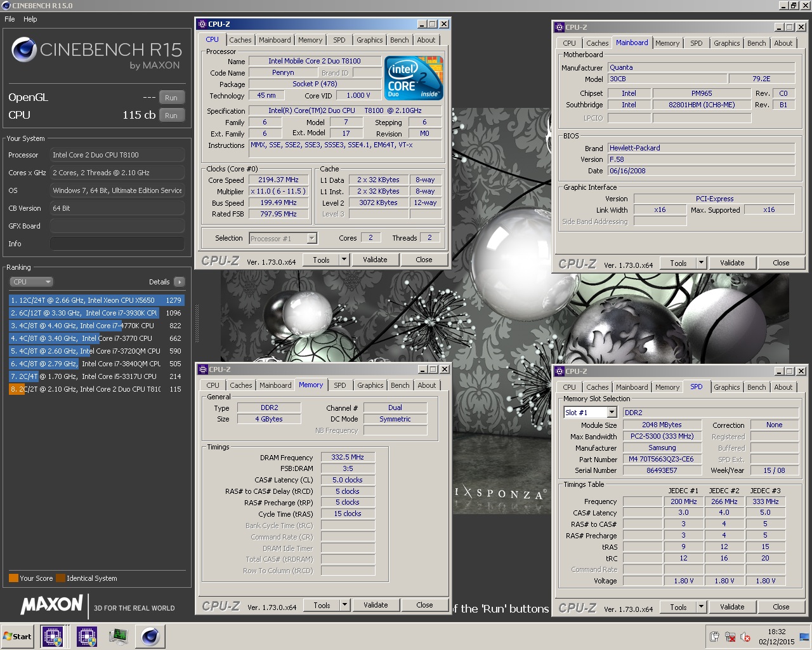Select ranking row Core i7-3720QM

[96, 351]
